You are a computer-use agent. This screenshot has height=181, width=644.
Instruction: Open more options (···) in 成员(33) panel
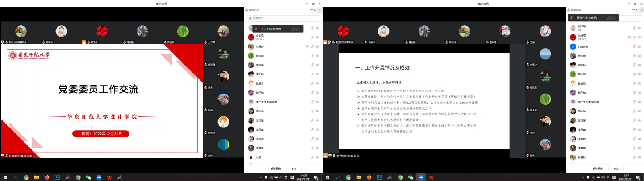point(311,10)
